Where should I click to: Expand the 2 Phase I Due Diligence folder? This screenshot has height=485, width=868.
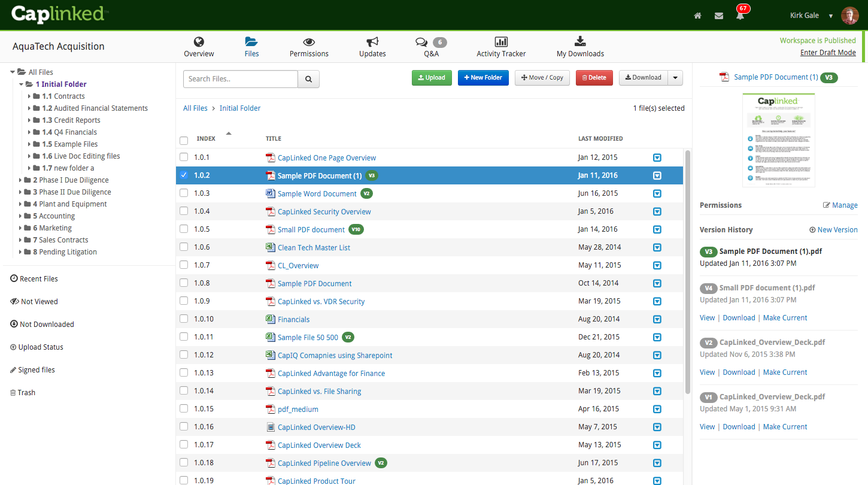pyautogui.click(x=20, y=180)
